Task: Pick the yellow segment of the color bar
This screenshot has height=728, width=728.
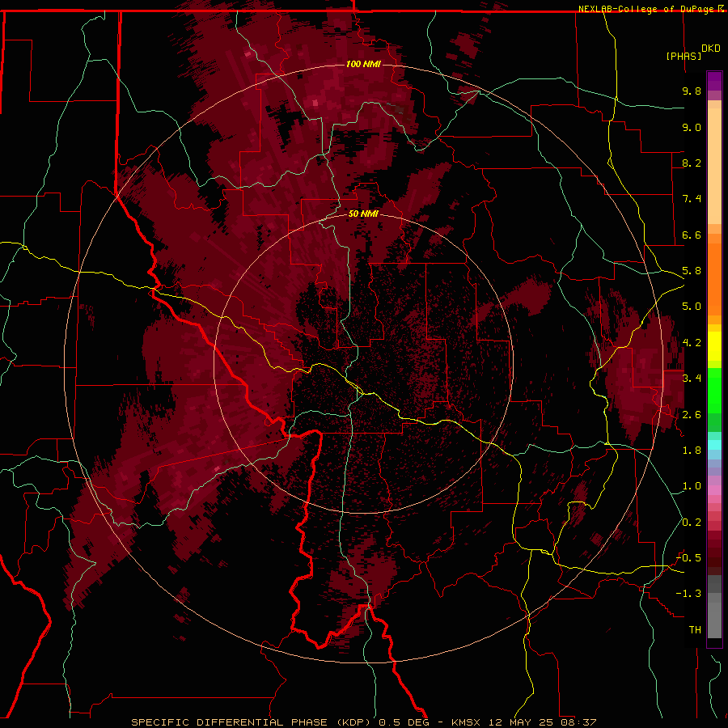Action: [x=714, y=346]
